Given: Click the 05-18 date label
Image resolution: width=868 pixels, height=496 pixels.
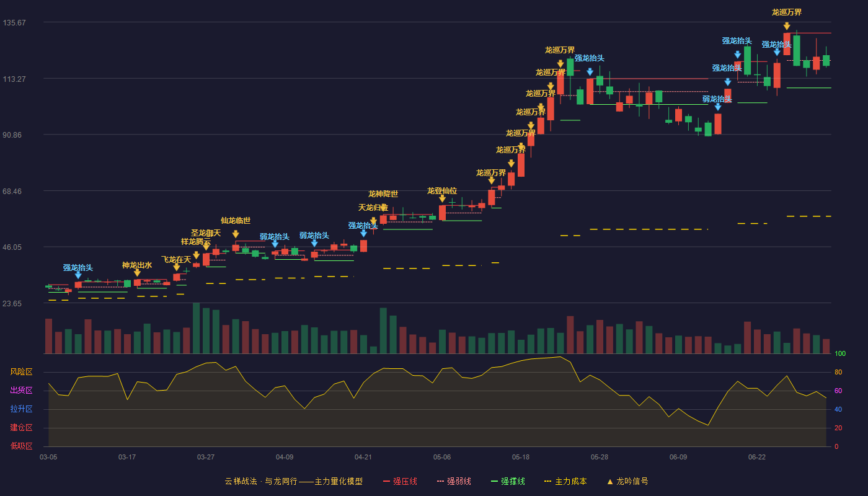Looking at the screenshot, I should click(521, 457).
